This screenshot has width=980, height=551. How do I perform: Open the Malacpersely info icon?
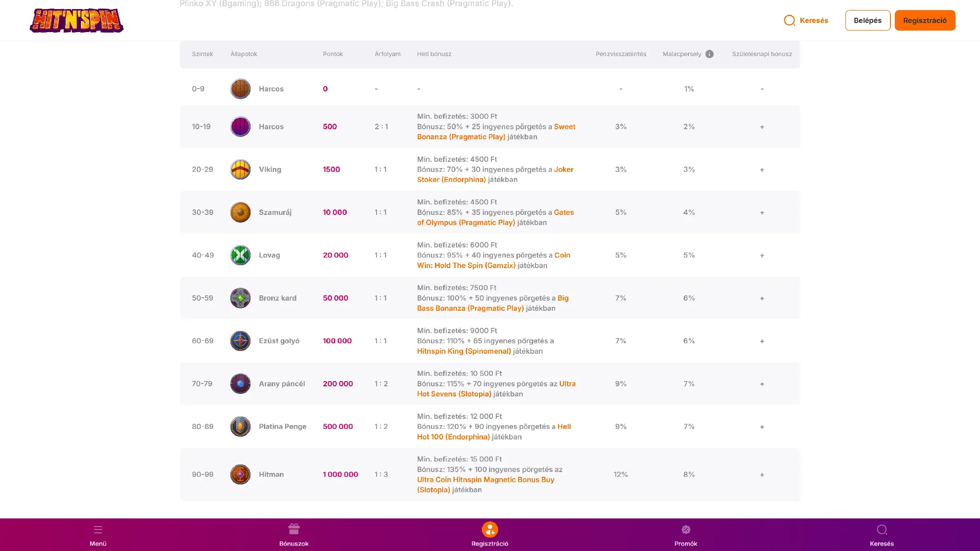pos(709,54)
